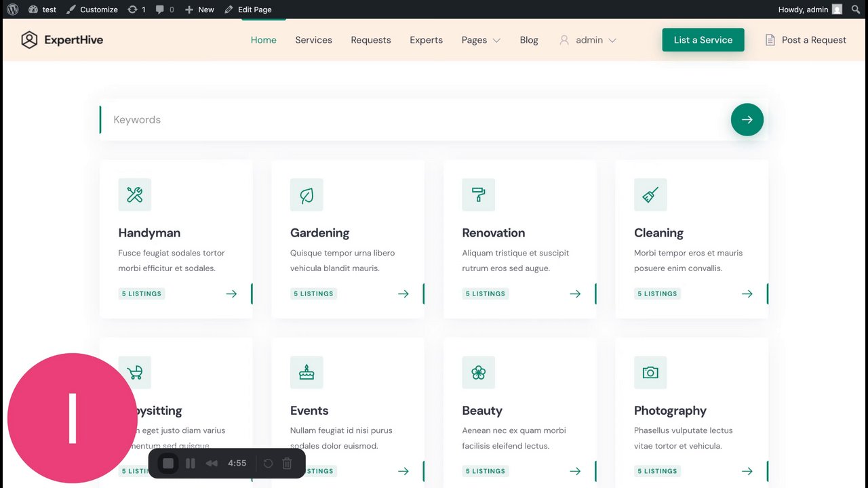The width and height of the screenshot is (868, 488).
Task: Click the arrow on Gardening card
Action: pyautogui.click(x=403, y=293)
